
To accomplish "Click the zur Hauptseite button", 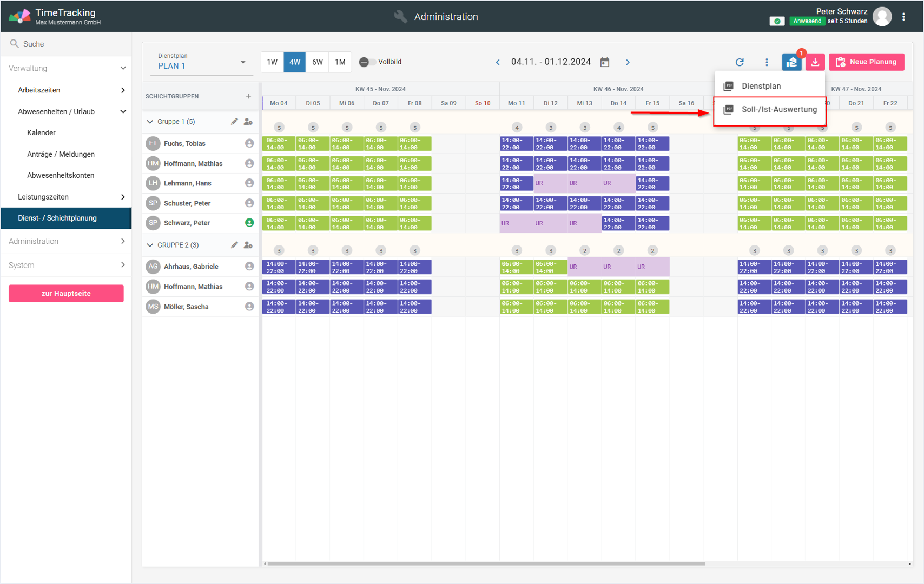I will pos(66,294).
